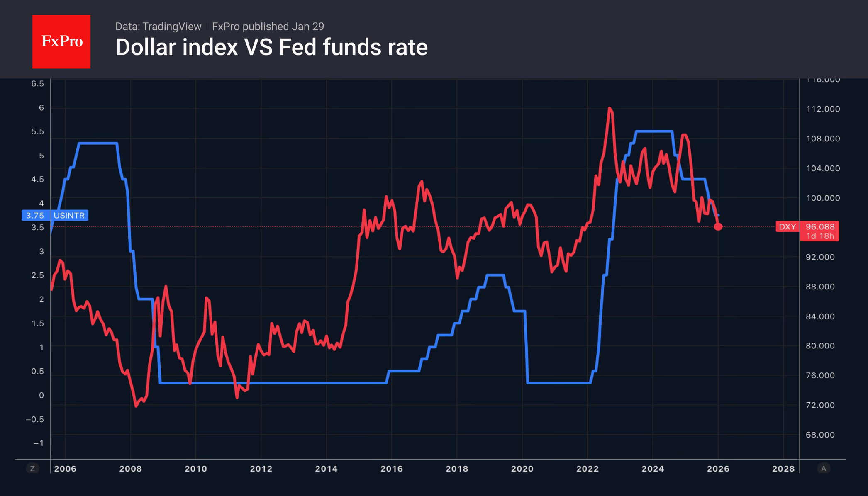The image size is (868, 496).
Task: Click the 2022 label on the time axis
Action: coord(588,469)
